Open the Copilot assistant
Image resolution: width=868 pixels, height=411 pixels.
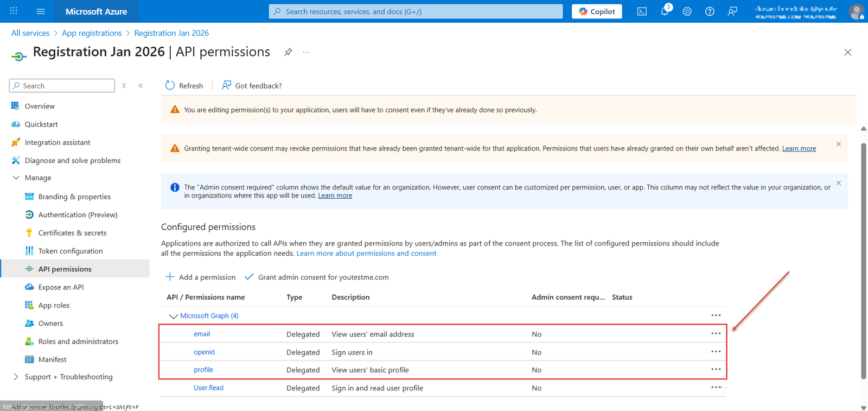[x=597, y=11]
